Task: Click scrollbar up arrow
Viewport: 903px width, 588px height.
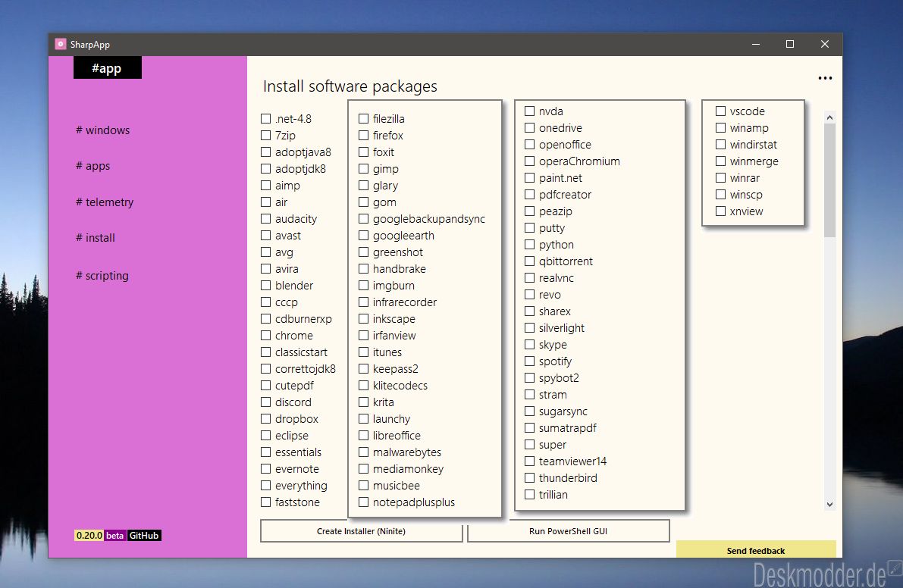Action: tap(829, 117)
